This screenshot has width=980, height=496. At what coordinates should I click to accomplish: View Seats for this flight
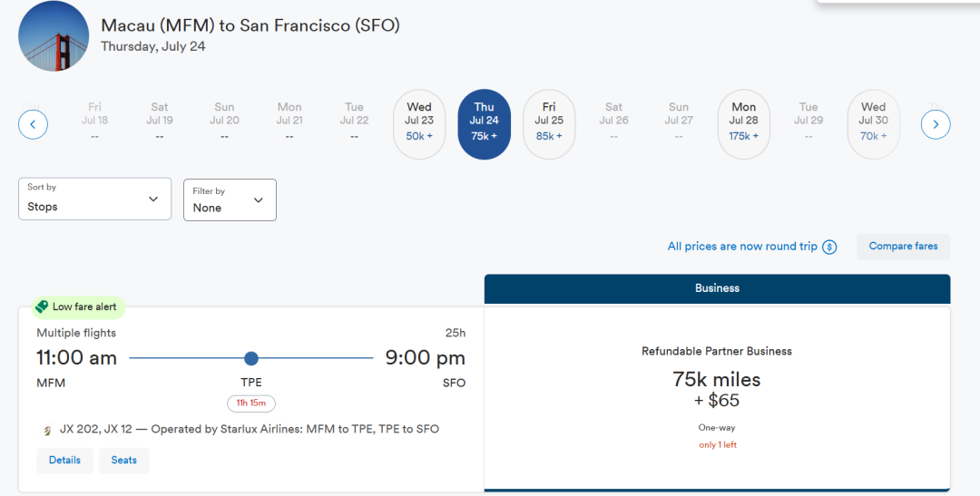pyautogui.click(x=124, y=461)
